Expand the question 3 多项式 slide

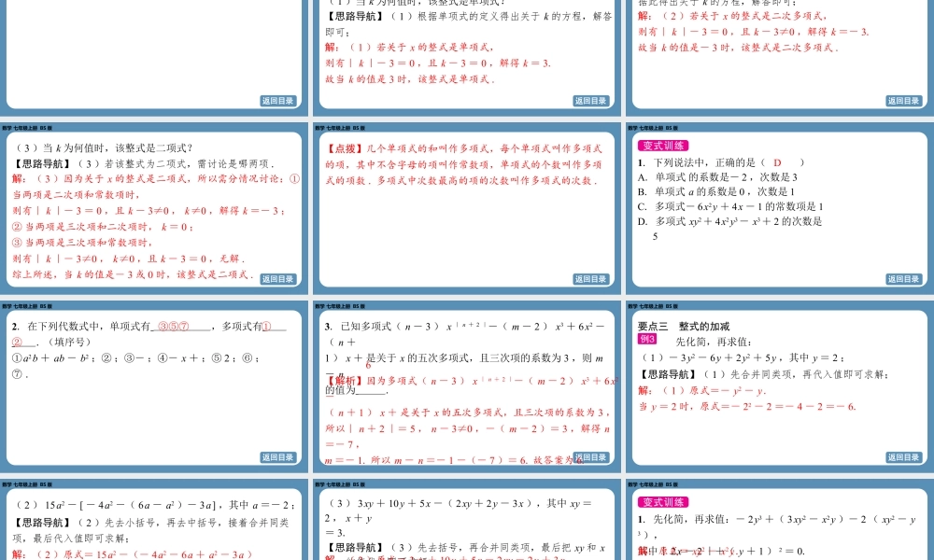(x=465, y=392)
